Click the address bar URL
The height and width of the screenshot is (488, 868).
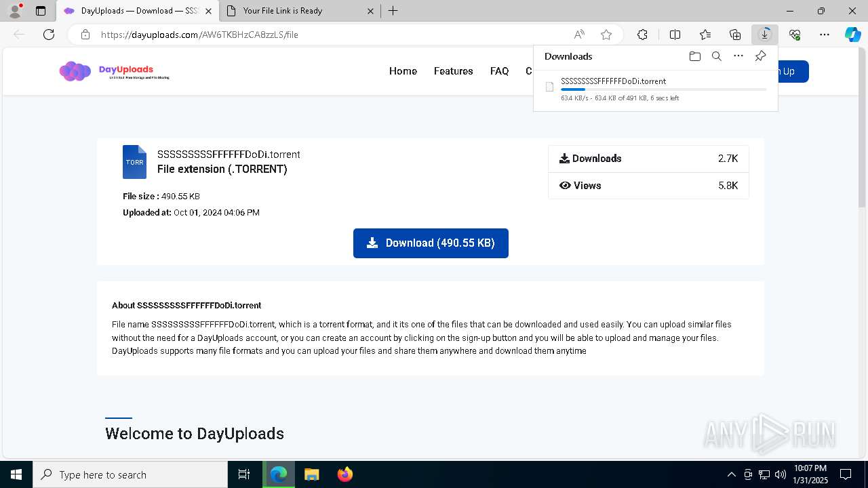pyautogui.click(x=199, y=35)
